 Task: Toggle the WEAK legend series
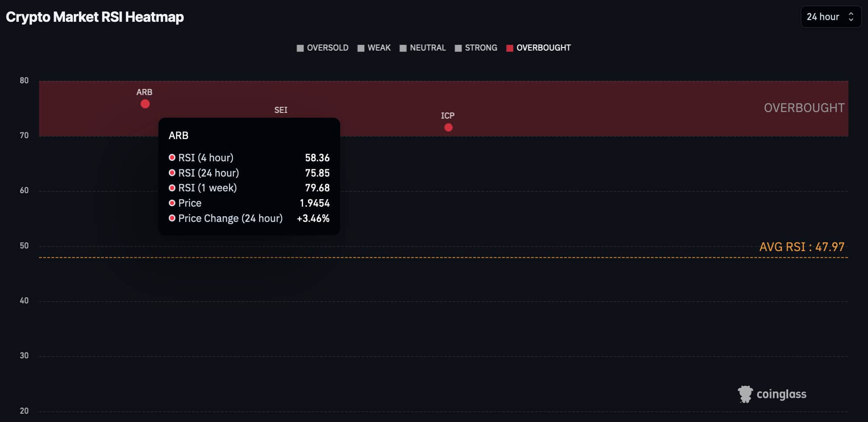[374, 48]
